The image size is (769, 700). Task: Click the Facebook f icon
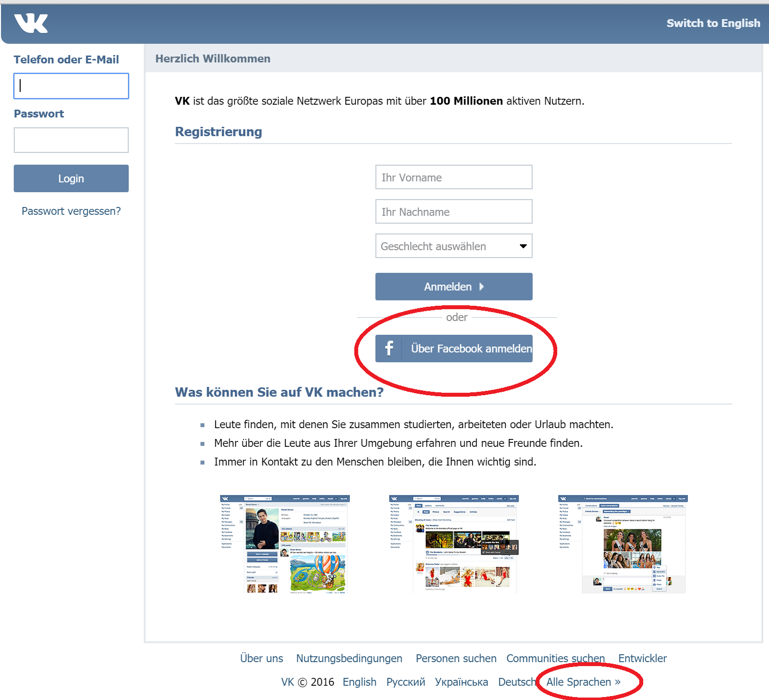389,349
